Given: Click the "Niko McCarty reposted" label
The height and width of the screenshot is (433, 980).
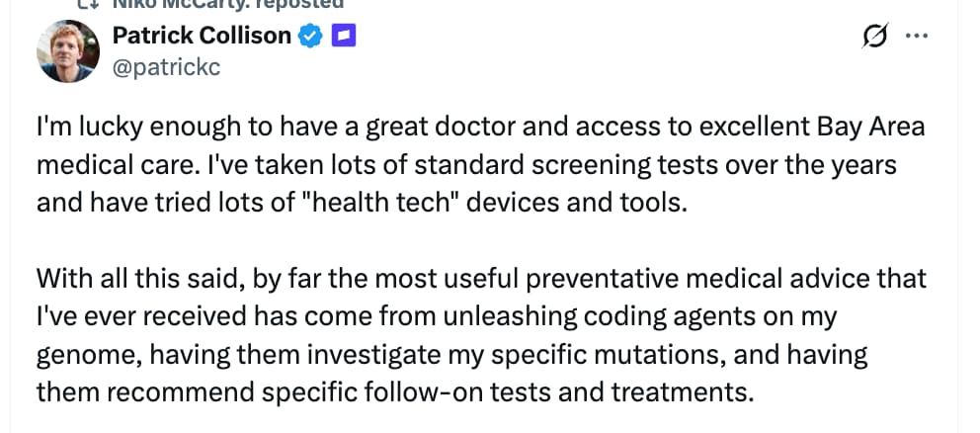Looking at the screenshot, I should [227, 4].
